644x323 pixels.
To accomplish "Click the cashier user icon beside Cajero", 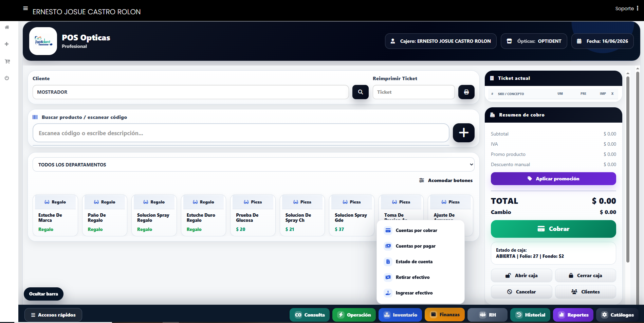I will [393, 41].
